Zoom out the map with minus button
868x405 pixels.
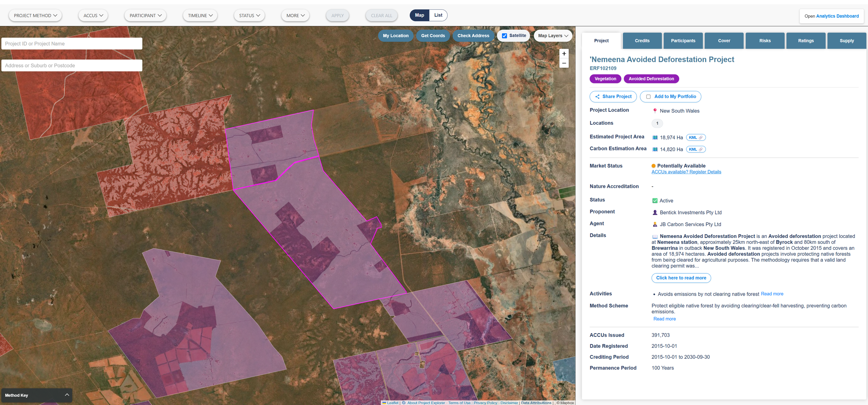(564, 63)
